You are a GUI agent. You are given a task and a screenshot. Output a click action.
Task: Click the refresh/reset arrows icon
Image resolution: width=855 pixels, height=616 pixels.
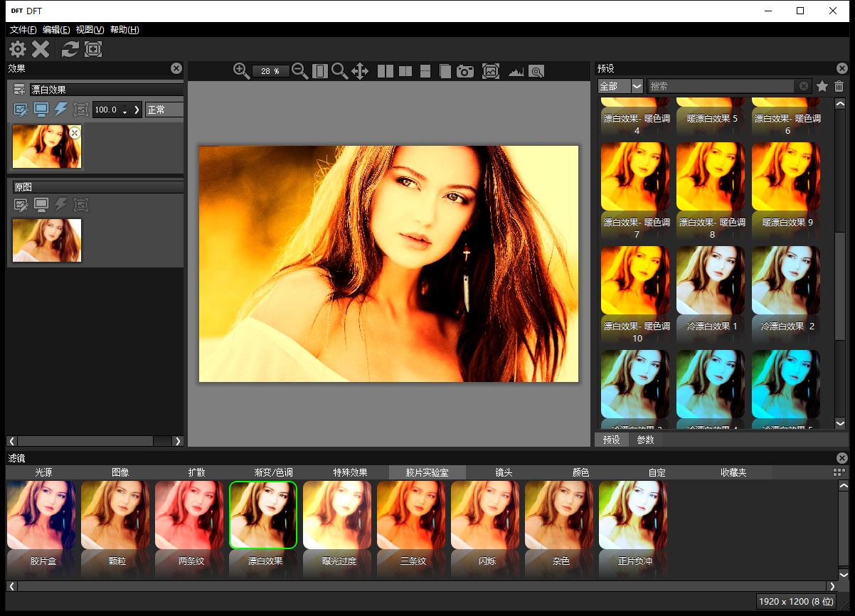(x=70, y=48)
